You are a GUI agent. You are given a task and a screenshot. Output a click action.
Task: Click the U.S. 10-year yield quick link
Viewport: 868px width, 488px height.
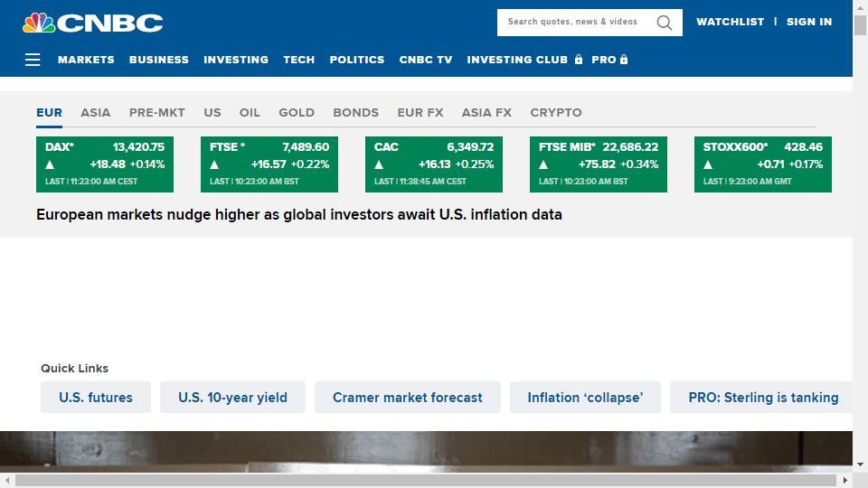[x=232, y=398]
